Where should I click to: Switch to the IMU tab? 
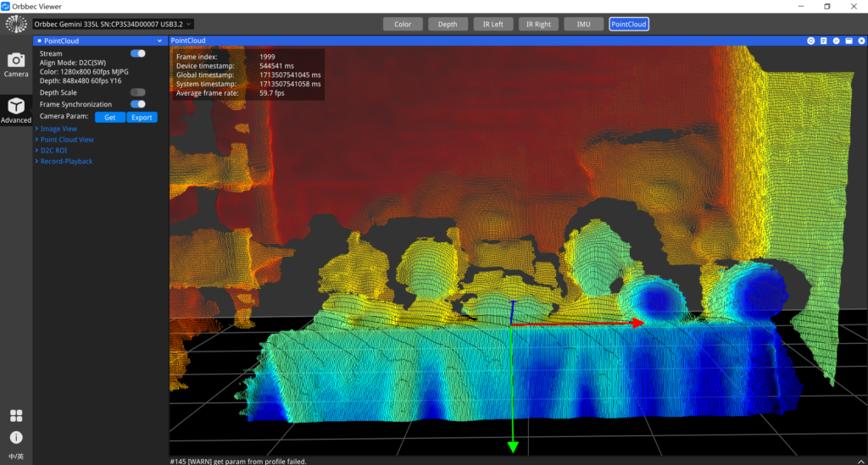(583, 24)
